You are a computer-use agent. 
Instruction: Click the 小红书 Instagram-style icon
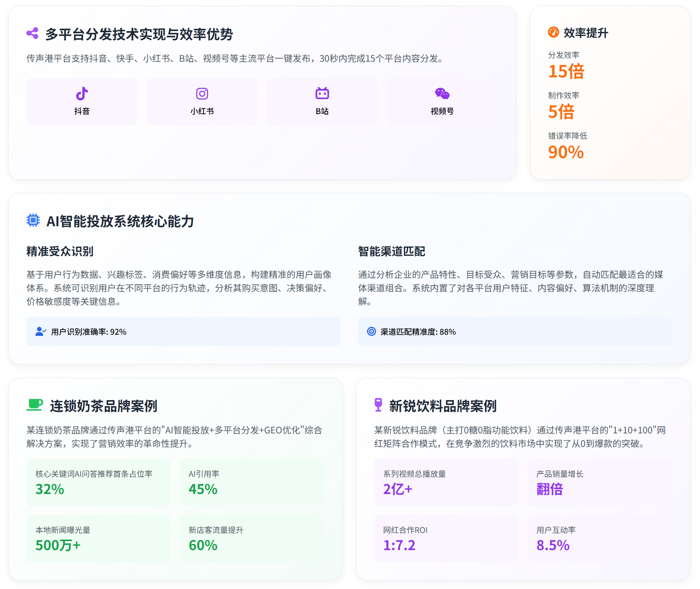click(202, 93)
